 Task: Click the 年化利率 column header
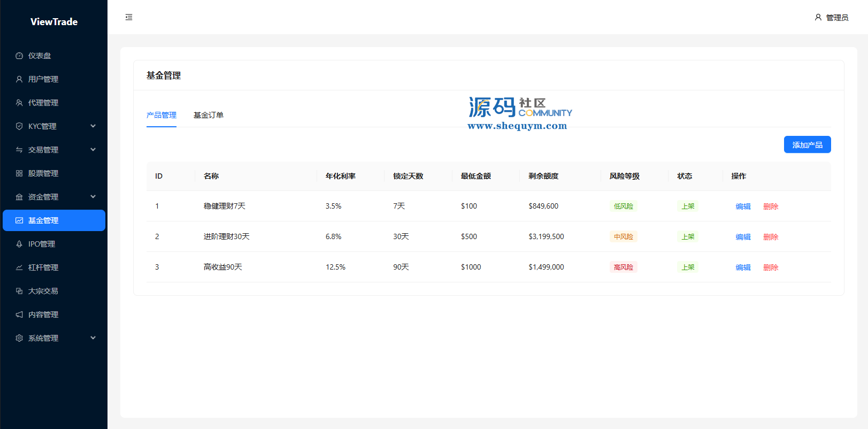(x=341, y=176)
